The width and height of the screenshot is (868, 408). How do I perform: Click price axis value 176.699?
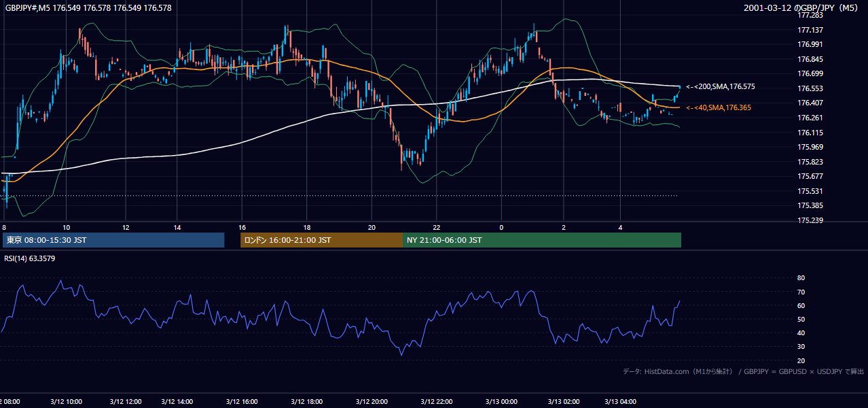[810, 73]
